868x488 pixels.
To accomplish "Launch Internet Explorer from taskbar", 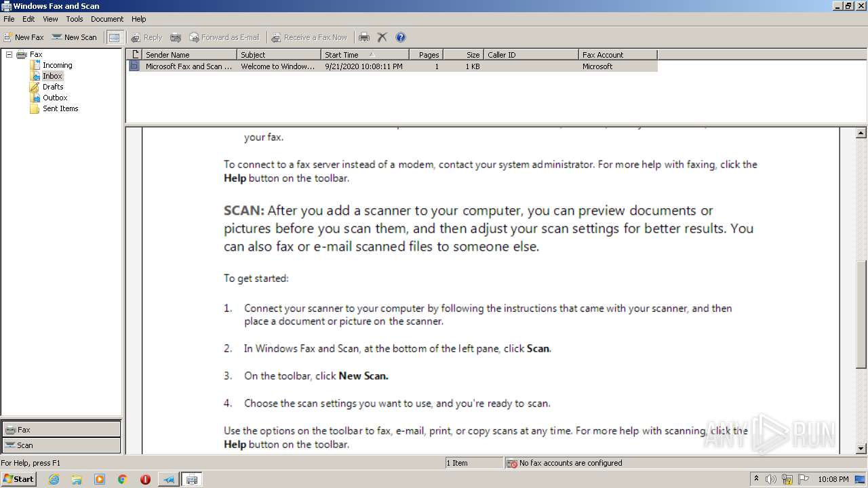I will 54,479.
